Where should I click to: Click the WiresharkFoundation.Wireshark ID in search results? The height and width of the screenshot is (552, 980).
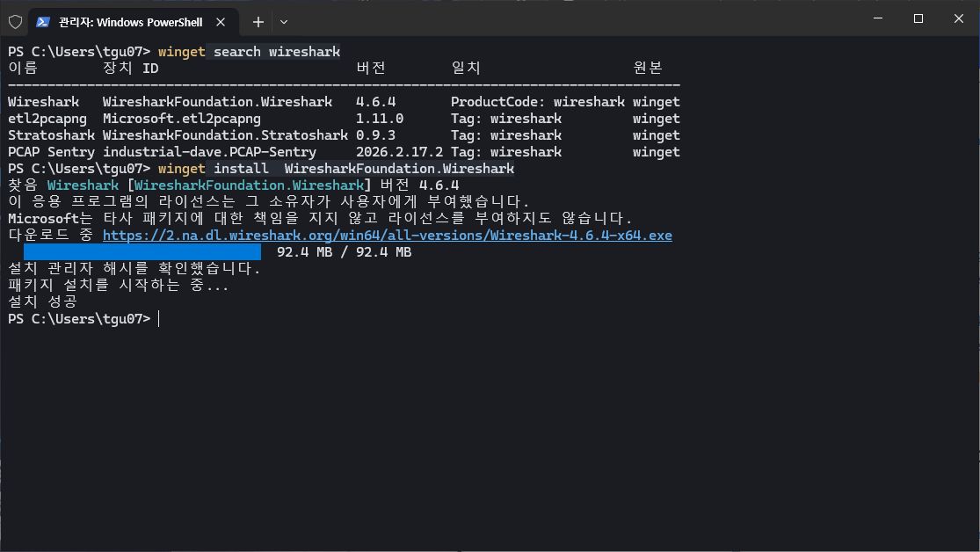pos(217,102)
